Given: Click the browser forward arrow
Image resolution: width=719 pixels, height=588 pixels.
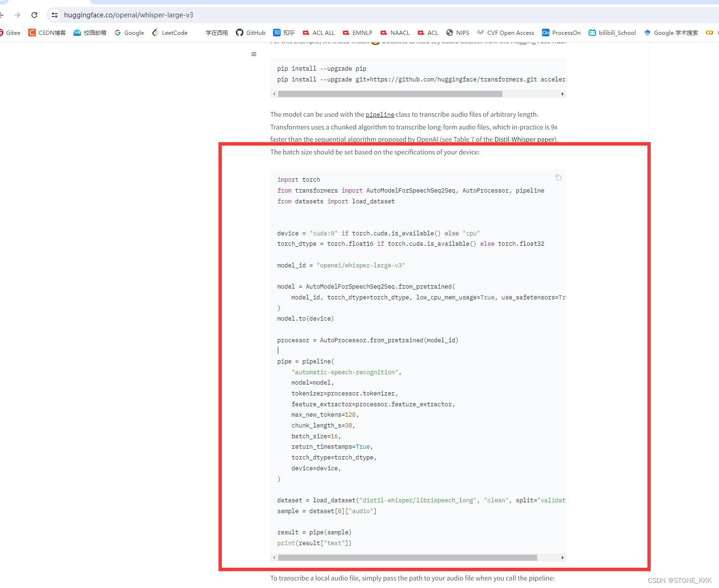Looking at the screenshot, I should tap(17, 15).
